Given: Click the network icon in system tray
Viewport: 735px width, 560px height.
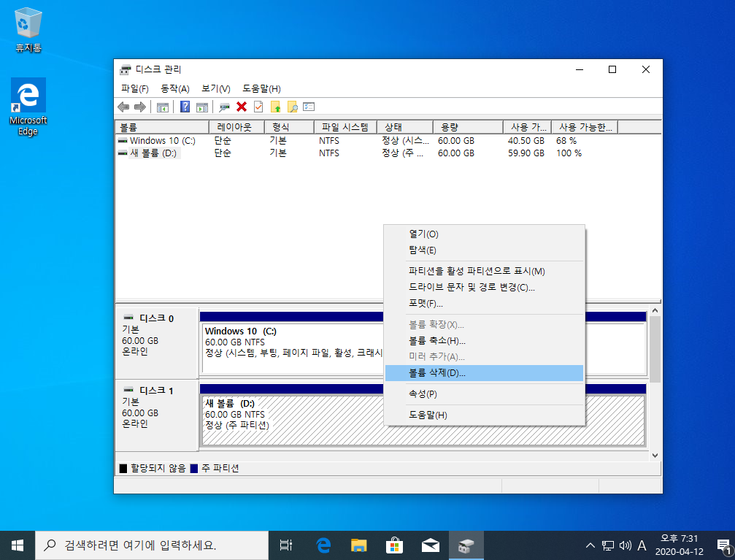Looking at the screenshot, I should tap(607, 545).
